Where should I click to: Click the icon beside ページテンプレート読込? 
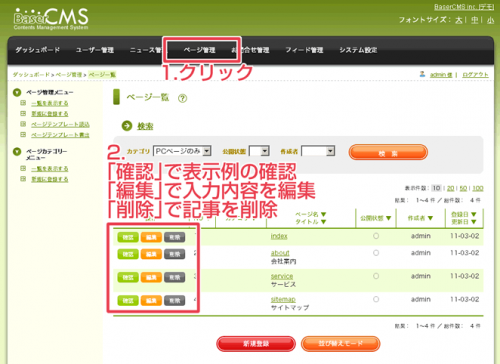(23, 124)
